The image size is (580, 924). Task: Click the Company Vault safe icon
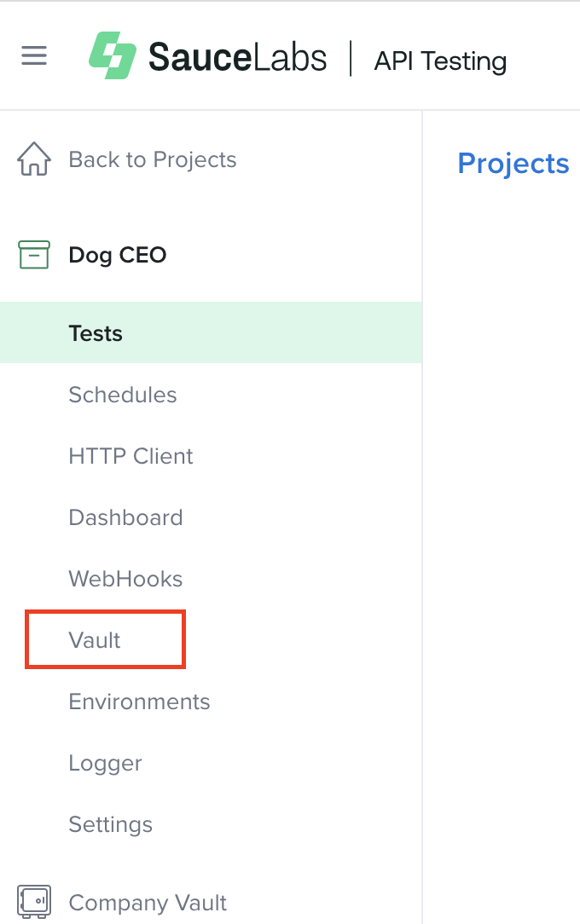(34, 902)
